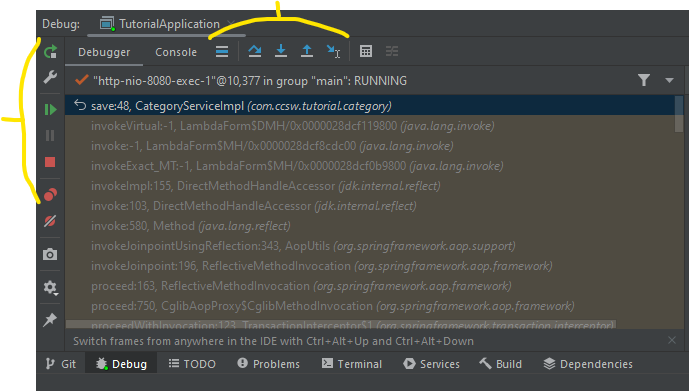Click Show Execution Point icon
The height and width of the screenshot is (391, 689).
[x=222, y=52]
